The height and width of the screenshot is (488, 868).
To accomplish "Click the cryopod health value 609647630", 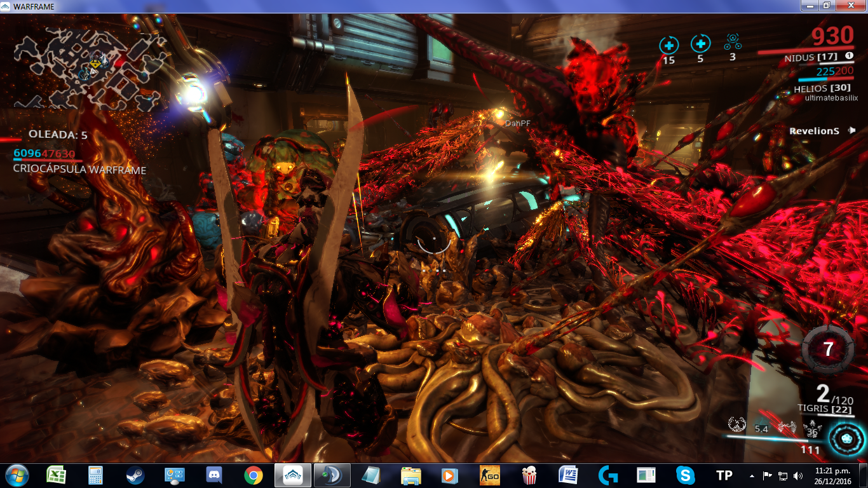I will (44, 154).
